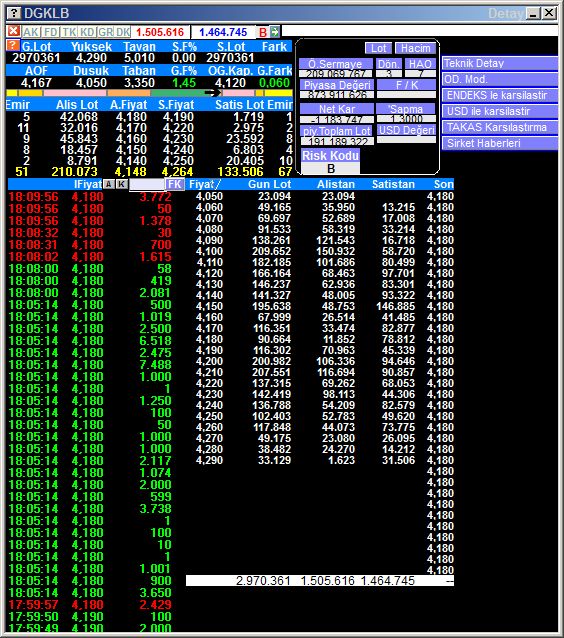564x638 pixels.
Task: Open Teknik Detay
Action: 499,63
